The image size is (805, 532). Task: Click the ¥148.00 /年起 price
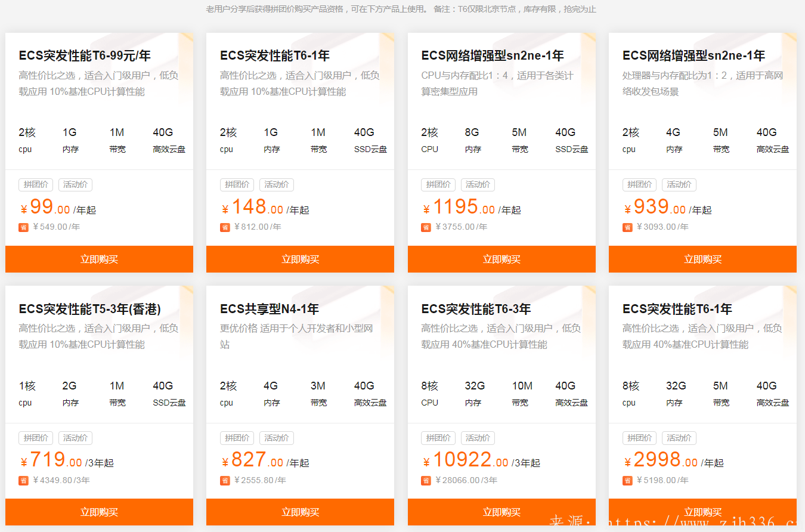(x=265, y=208)
